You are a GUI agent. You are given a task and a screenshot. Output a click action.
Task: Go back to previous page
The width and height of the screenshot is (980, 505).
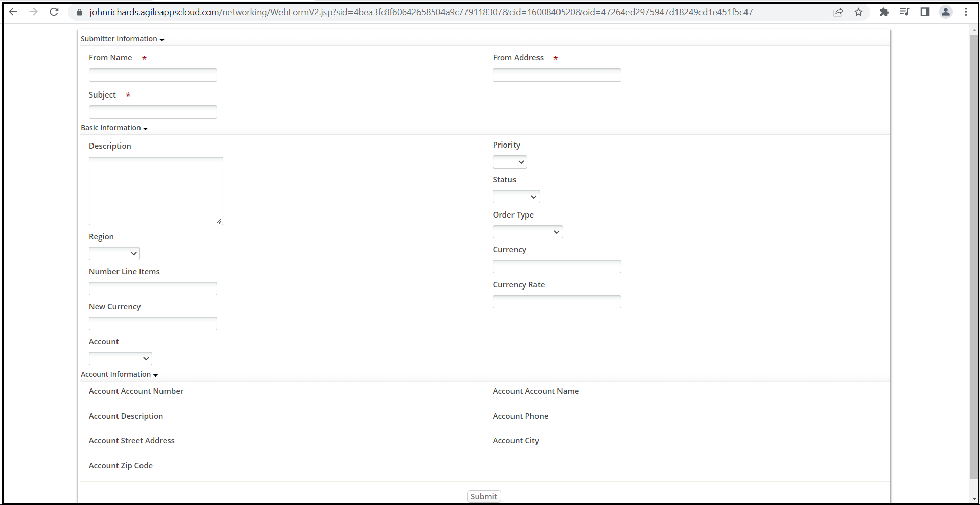point(13,12)
